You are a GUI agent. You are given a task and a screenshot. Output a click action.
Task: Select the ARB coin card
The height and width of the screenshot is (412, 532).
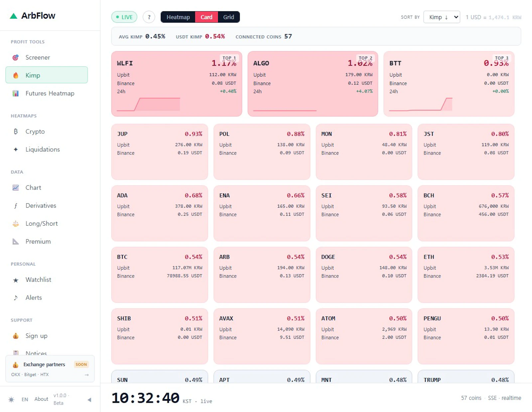(262, 275)
